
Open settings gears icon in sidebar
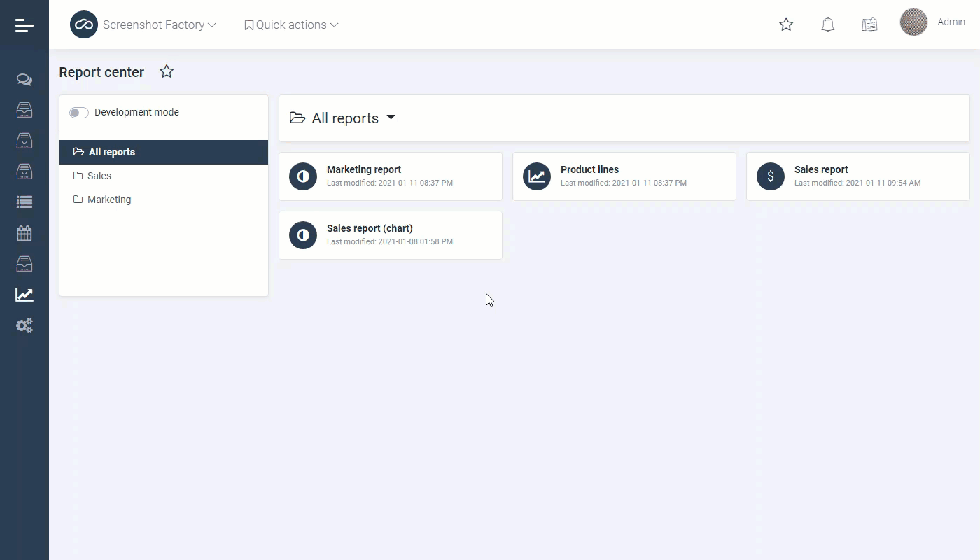pyautogui.click(x=24, y=326)
